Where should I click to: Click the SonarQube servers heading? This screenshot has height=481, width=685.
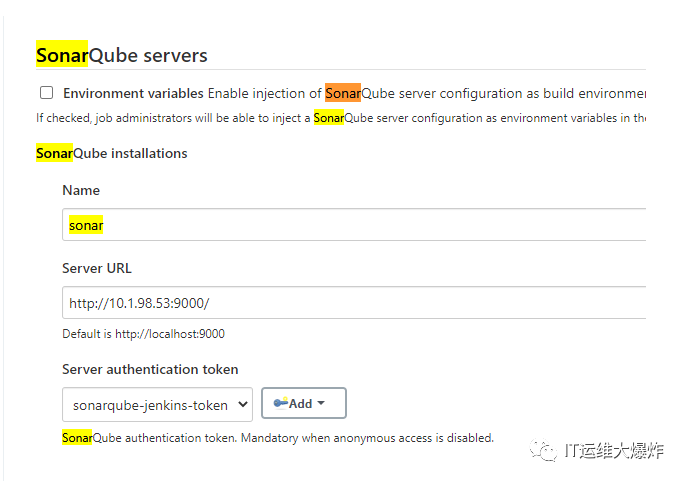[121, 55]
